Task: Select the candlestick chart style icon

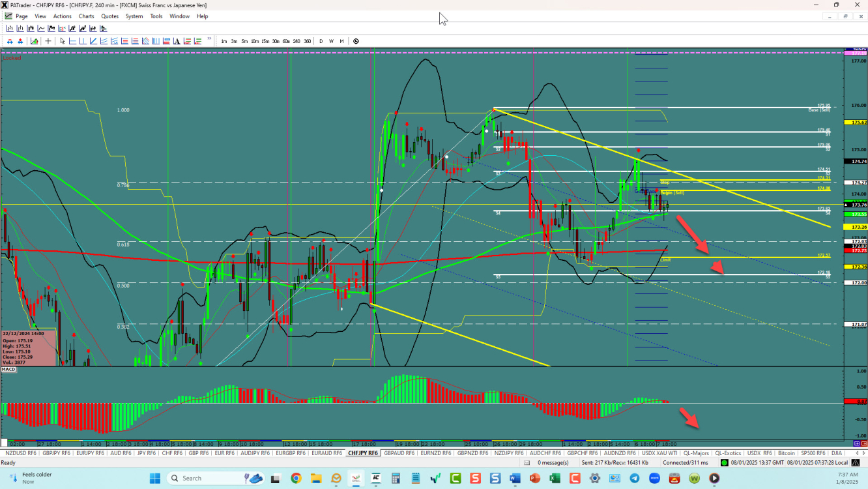Action: point(31,28)
